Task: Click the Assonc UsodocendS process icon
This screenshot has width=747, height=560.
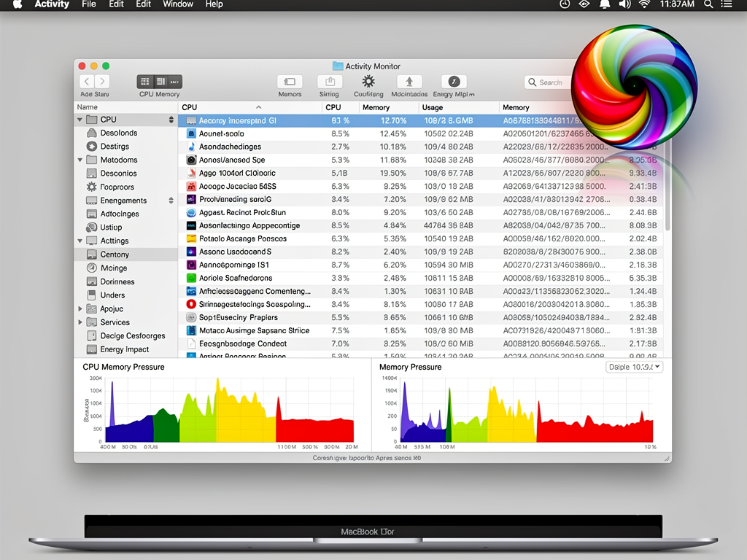Action: (x=191, y=252)
